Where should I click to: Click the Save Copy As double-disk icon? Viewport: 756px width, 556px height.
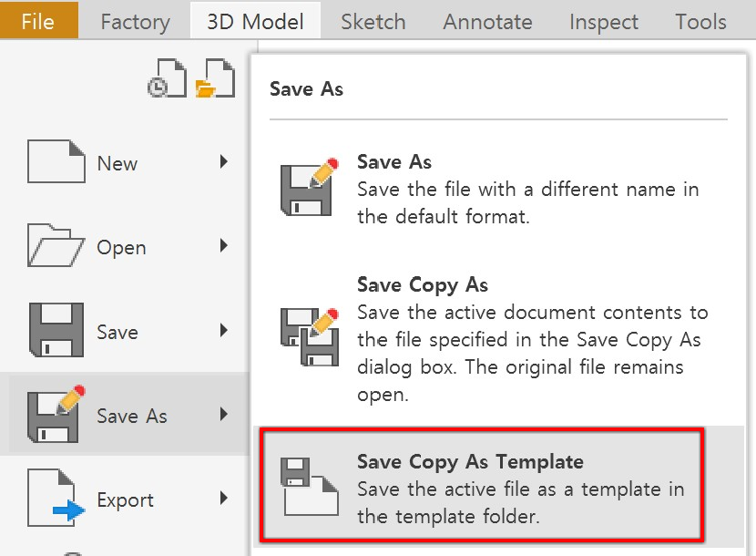(x=309, y=335)
